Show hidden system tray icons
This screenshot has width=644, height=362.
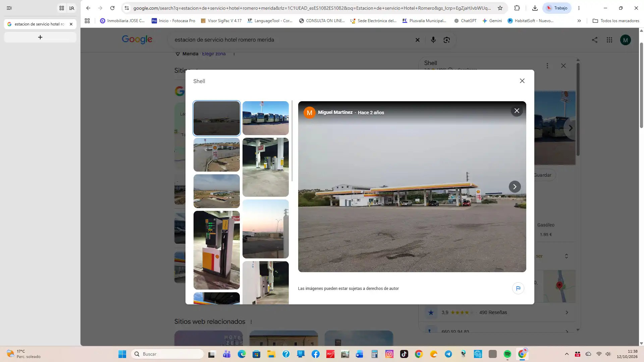pos(567,354)
